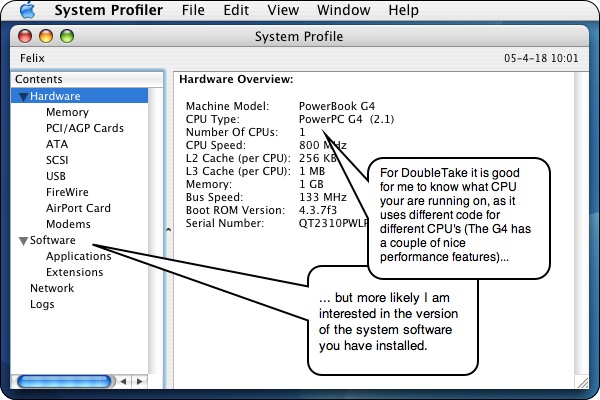This screenshot has width=600, height=400.
Task: Click the "133 MHz" bus speed value
Action: [323, 197]
